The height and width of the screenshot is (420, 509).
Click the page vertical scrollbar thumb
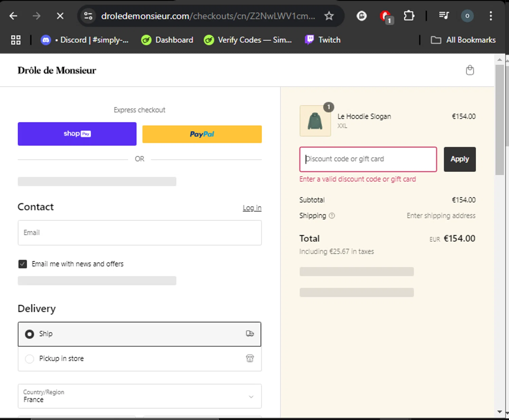coord(499,119)
